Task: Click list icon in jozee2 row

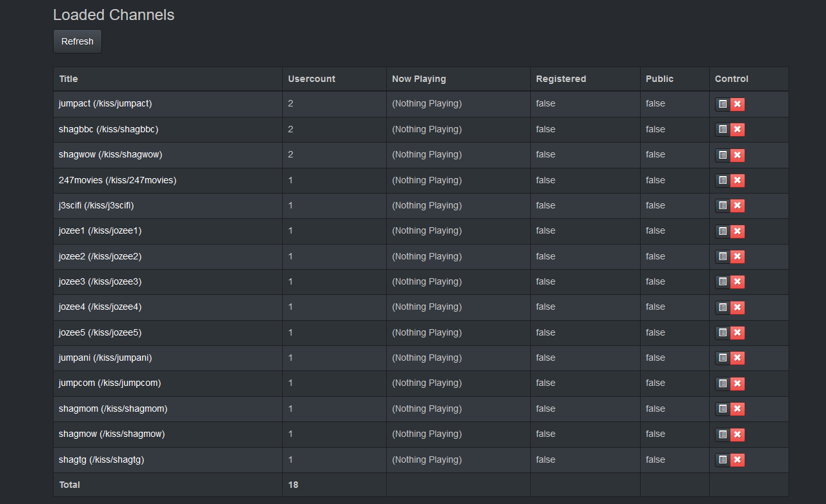Action: coord(723,257)
